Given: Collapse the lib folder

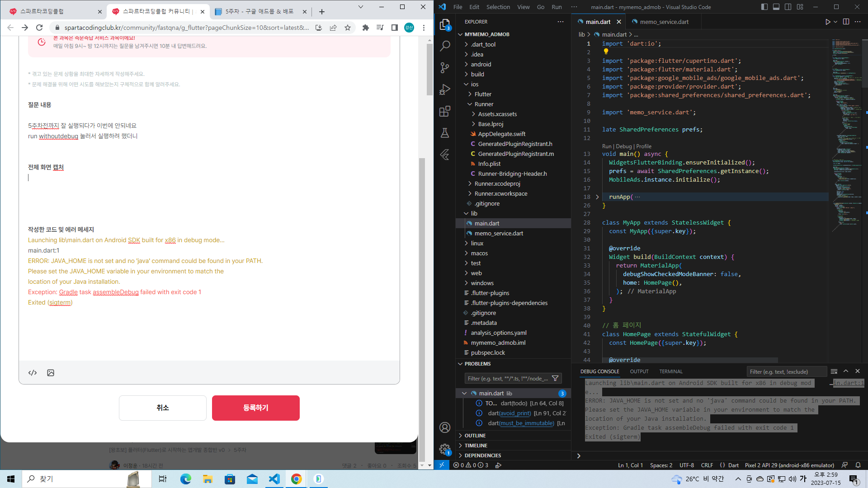Looking at the screenshot, I should point(474,213).
